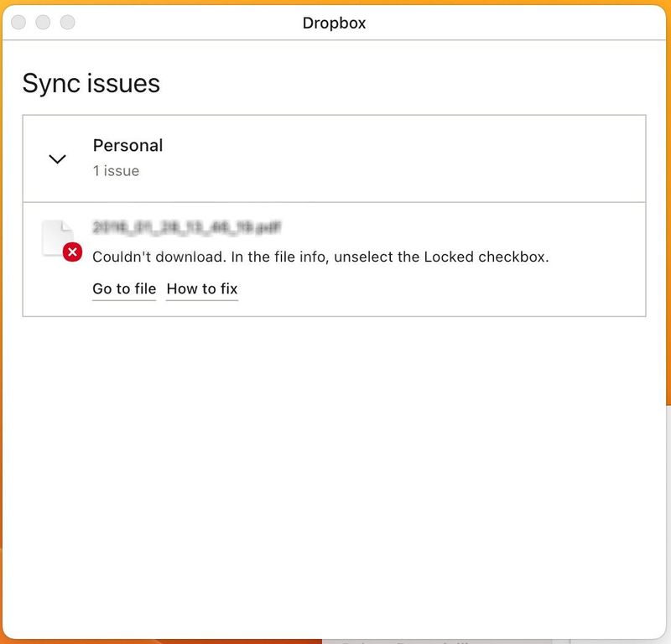671x644 pixels.
Task: Open the Go to file link
Action: [x=124, y=288]
